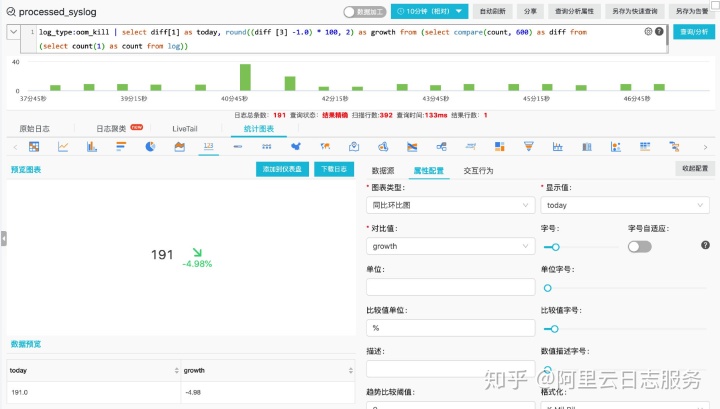The width and height of the screenshot is (720, 409).
Task: Click the -4.98 table cell
Action: [268, 392]
